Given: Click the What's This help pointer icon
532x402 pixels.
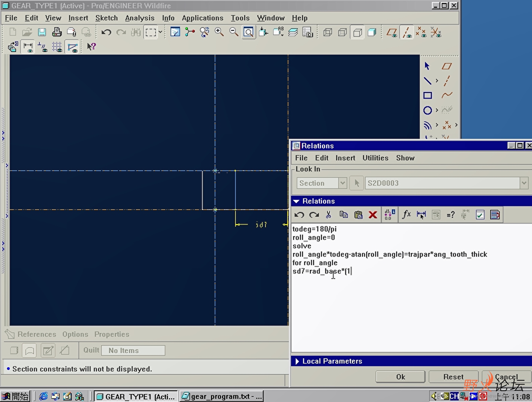Looking at the screenshot, I should click(x=91, y=46).
